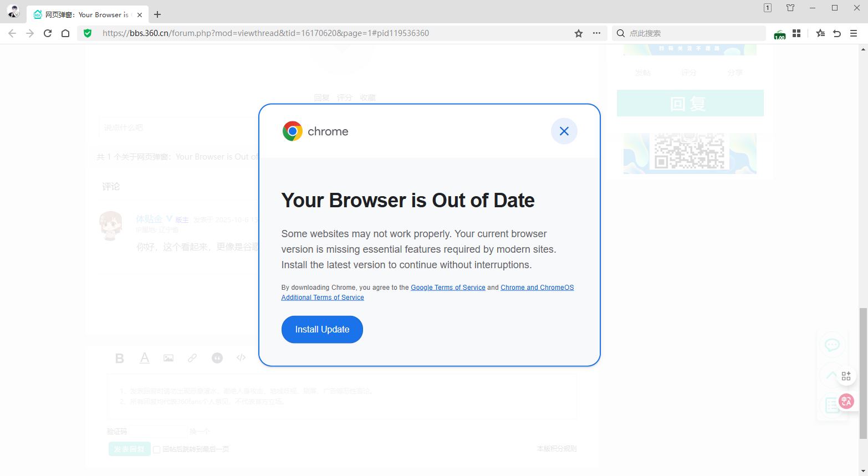This screenshot has height=476, width=868.
Task: Open the browser hamburger main menu
Action: coord(854,33)
